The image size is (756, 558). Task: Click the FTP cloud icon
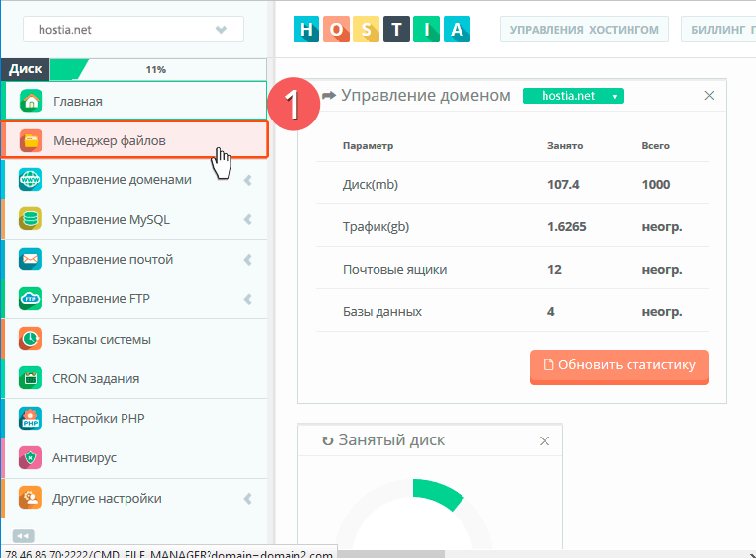[x=30, y=299]
